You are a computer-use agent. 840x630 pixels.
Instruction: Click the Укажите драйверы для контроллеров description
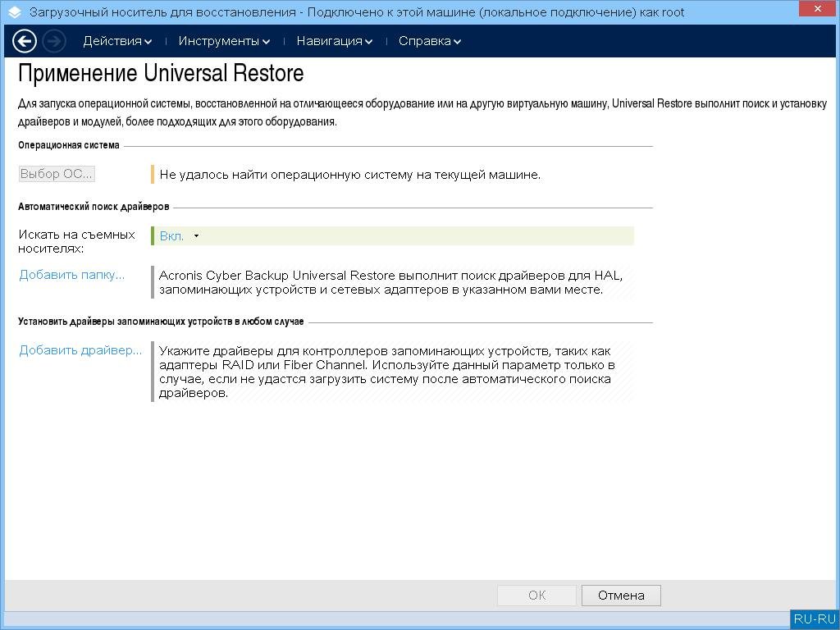(x=387, y=372)
